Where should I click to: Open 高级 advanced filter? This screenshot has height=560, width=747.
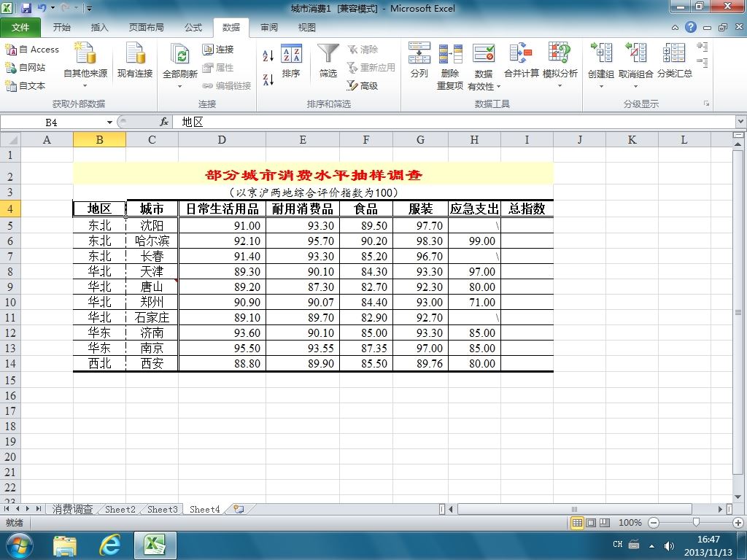point(363,86)
